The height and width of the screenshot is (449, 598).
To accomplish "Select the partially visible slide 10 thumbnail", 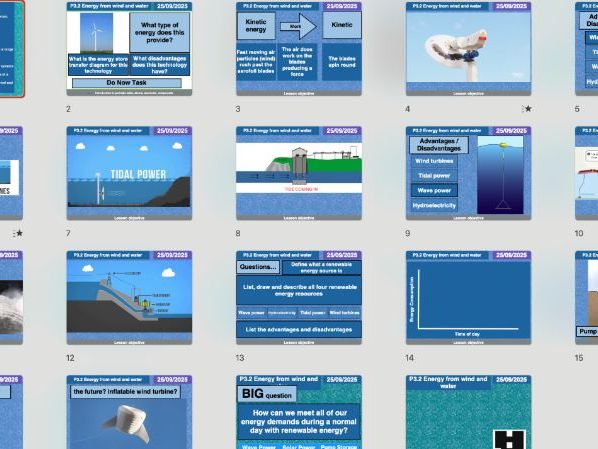I will click(x=587, y=173).
